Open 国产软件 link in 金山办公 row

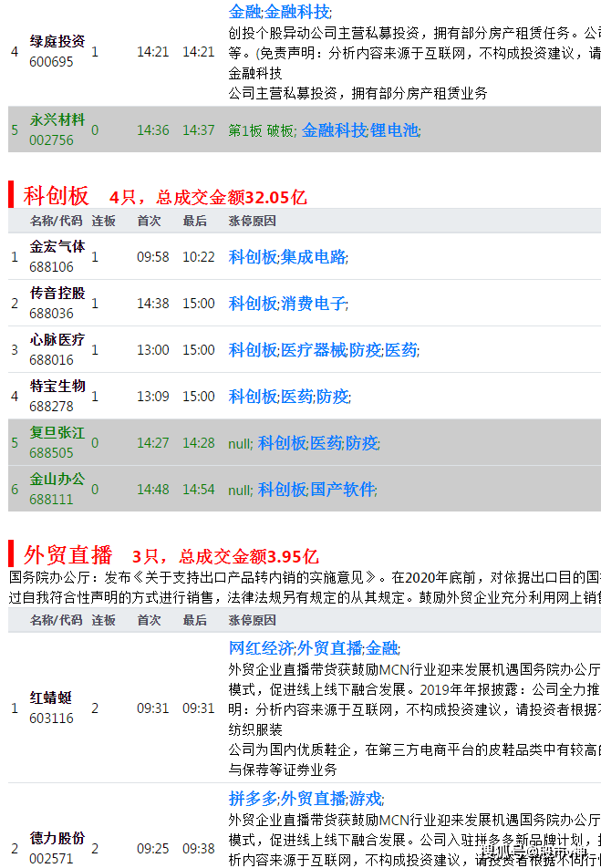pos(342,490)
